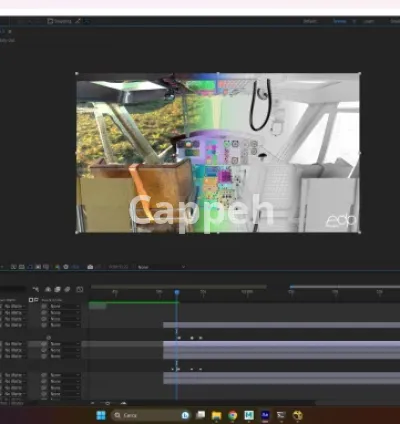Enable frame blending for the composition
This screenshot has height=424, width=400.
click(x=57, y=289)
